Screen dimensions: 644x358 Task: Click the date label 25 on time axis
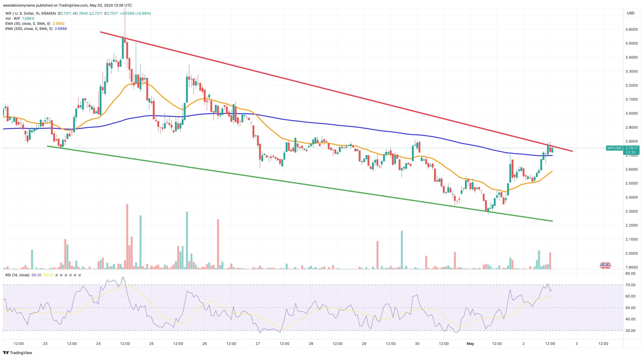[151, 343]
